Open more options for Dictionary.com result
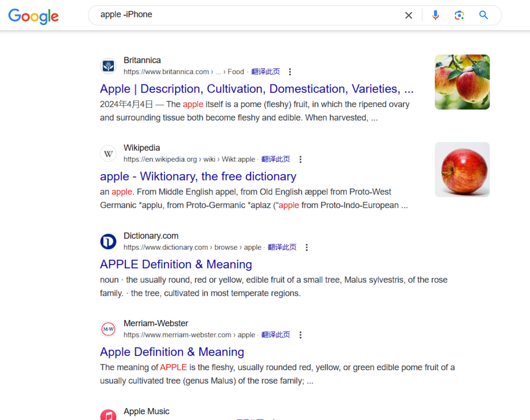 click(x=306, y=247)
